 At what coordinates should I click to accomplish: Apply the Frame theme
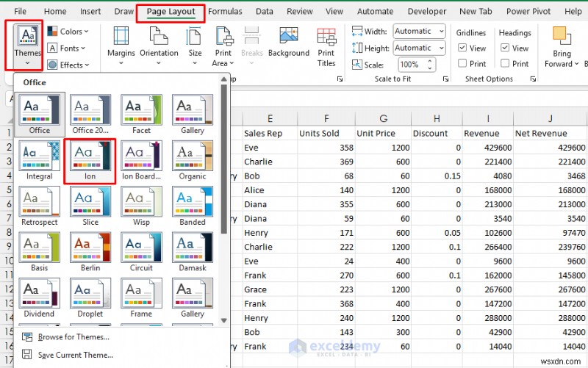[x=141, y=298]
